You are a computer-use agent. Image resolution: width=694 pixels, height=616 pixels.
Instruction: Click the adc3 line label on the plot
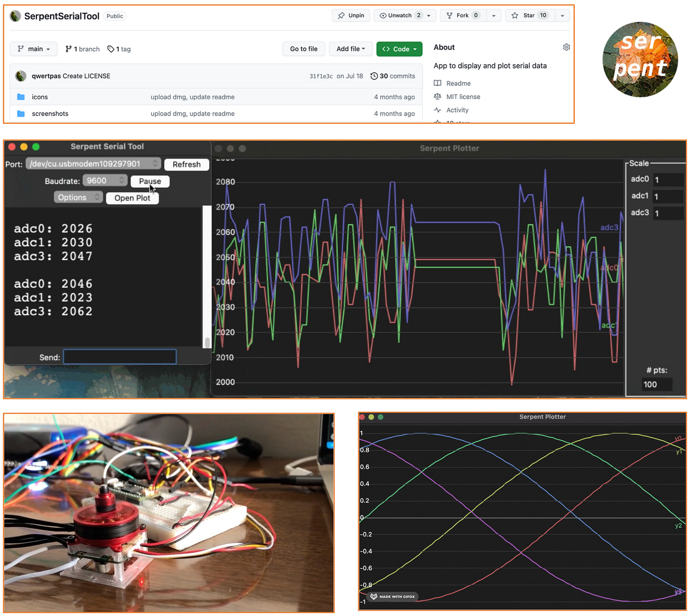coord(609,228)
